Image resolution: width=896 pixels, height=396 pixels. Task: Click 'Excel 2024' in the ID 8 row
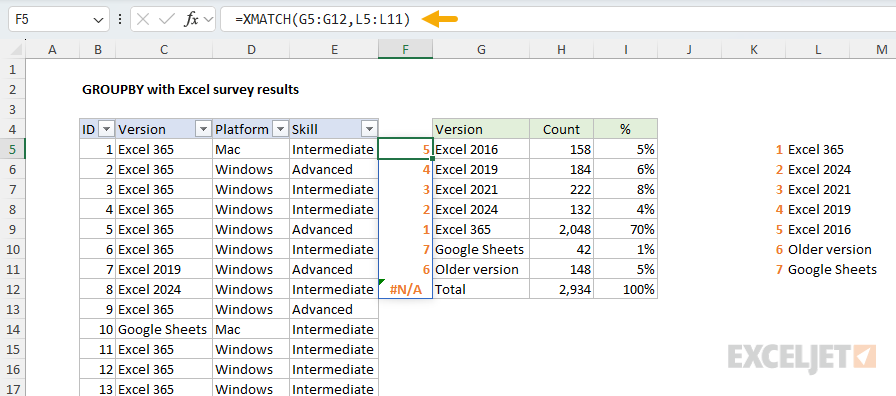coord(164,289)
